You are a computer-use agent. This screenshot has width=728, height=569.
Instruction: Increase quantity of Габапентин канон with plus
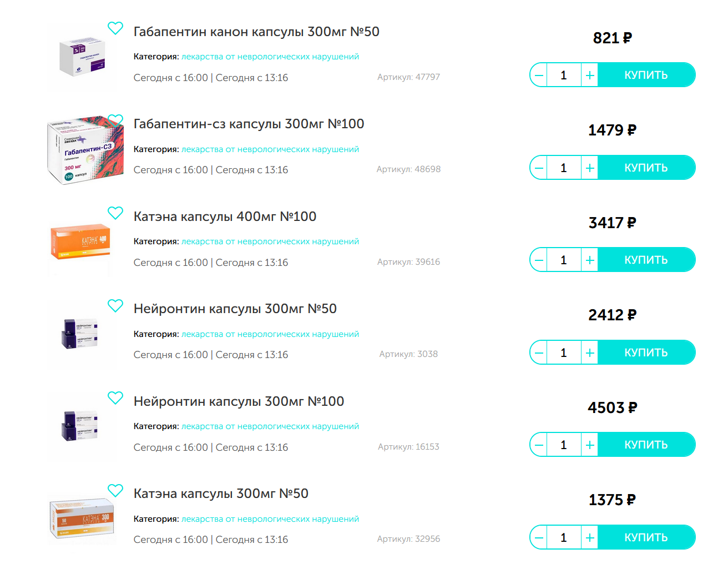click(590, 75)
